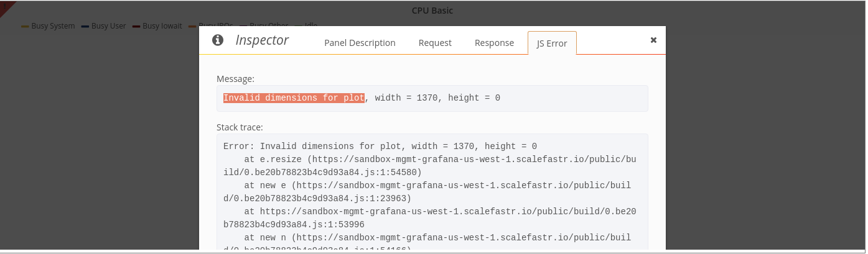Select the JS Error tab

click(552, 43)
